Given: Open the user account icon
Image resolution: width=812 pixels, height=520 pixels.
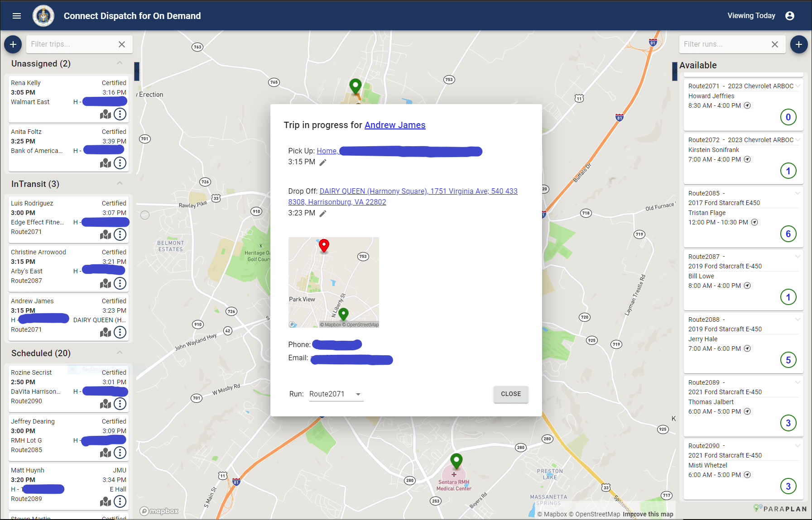Looking at the screenshot, I should (790, 16).
